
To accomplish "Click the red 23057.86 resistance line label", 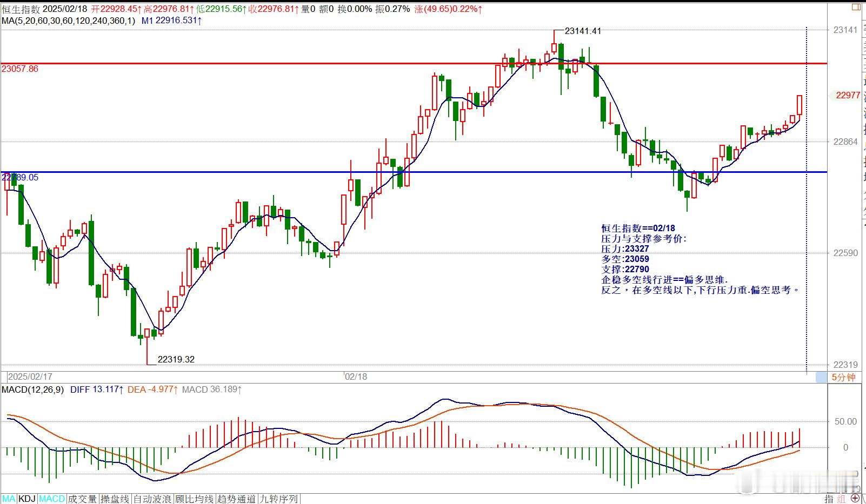I will [20, 69].
